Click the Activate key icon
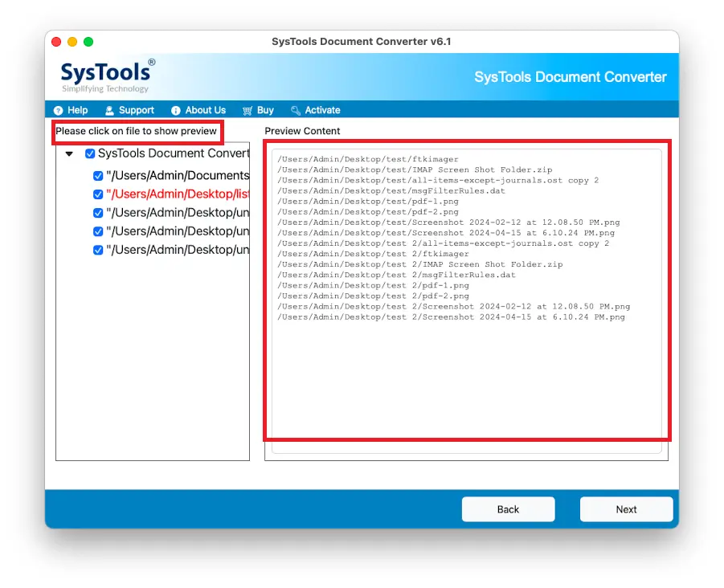The width and height of the screenshot is (724, 588). (x=296, y=110)
